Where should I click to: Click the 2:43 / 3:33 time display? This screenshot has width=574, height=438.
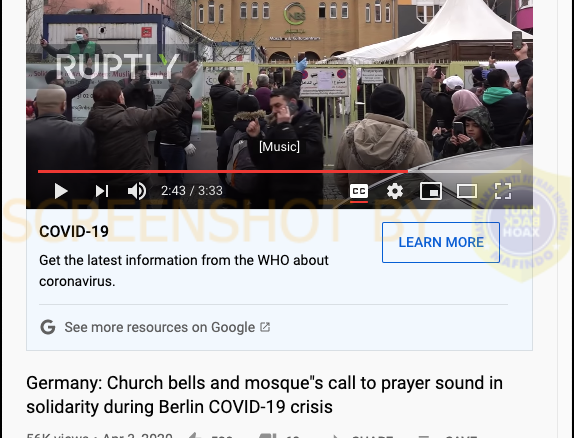(x=192, y=191)
